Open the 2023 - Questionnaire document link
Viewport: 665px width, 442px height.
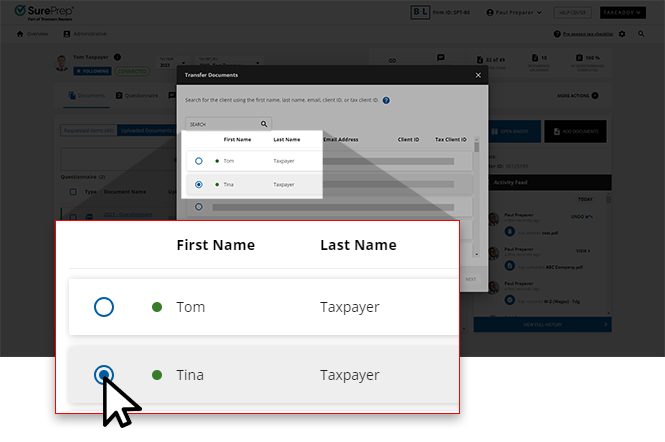128,215
